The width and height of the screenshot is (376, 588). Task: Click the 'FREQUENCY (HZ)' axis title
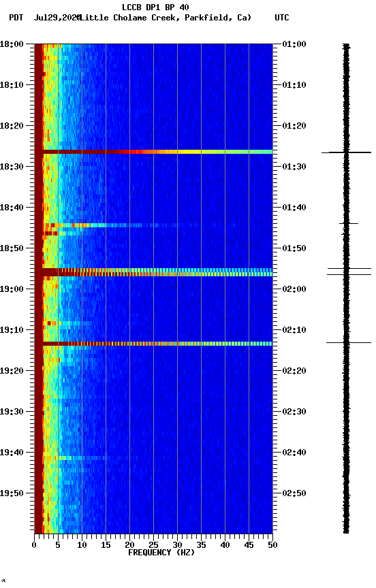click(x=161, y=553)
